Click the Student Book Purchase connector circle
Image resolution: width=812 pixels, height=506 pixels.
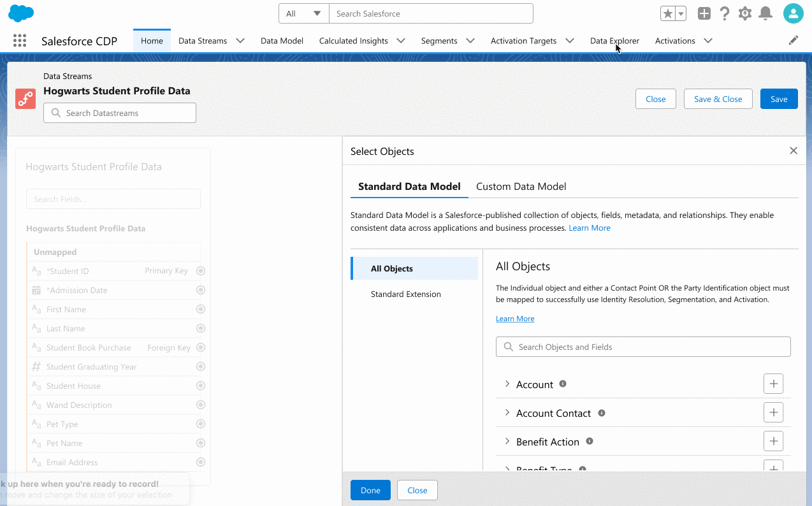point(201,347)
